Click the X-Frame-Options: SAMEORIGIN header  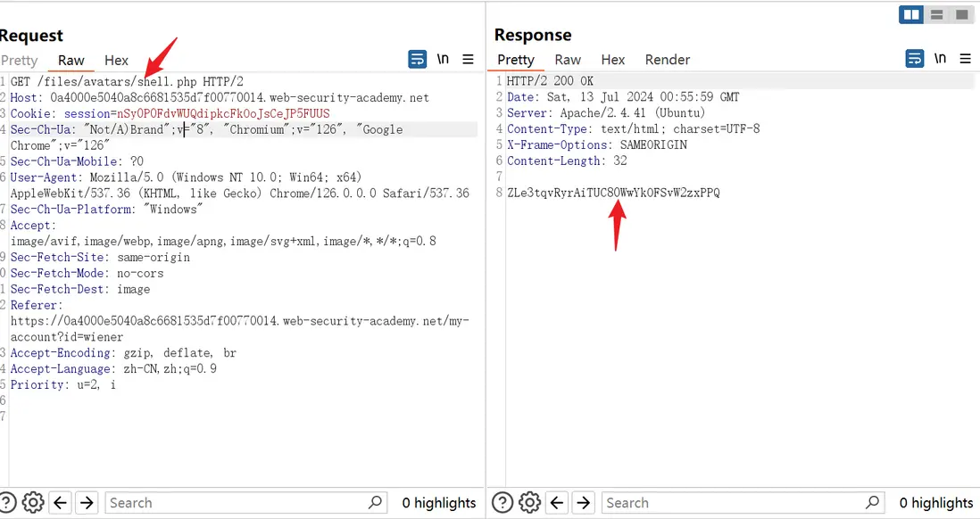[597, 144]
